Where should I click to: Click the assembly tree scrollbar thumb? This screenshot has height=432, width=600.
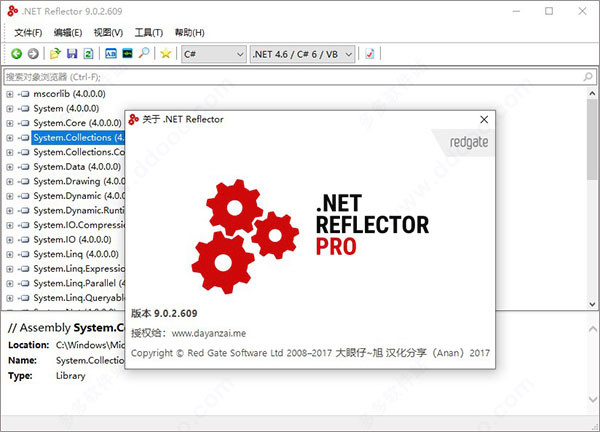click(592, 139)
